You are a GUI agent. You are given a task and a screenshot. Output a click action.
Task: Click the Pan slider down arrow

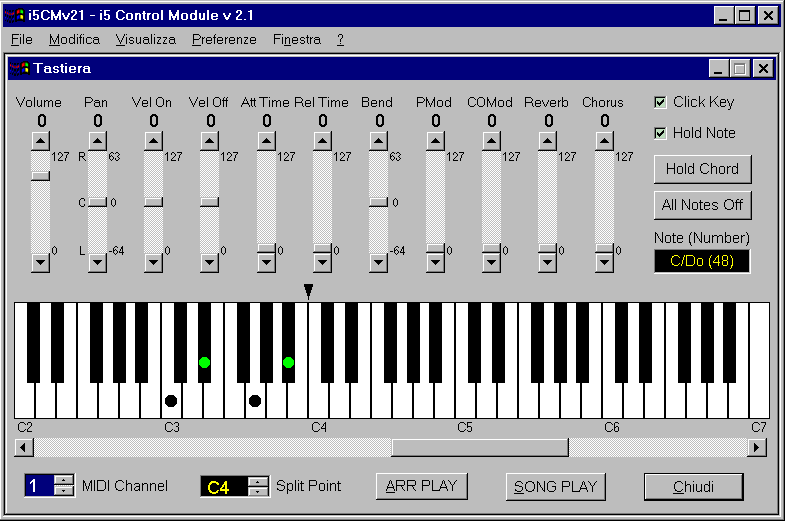[x=97, y=263]
